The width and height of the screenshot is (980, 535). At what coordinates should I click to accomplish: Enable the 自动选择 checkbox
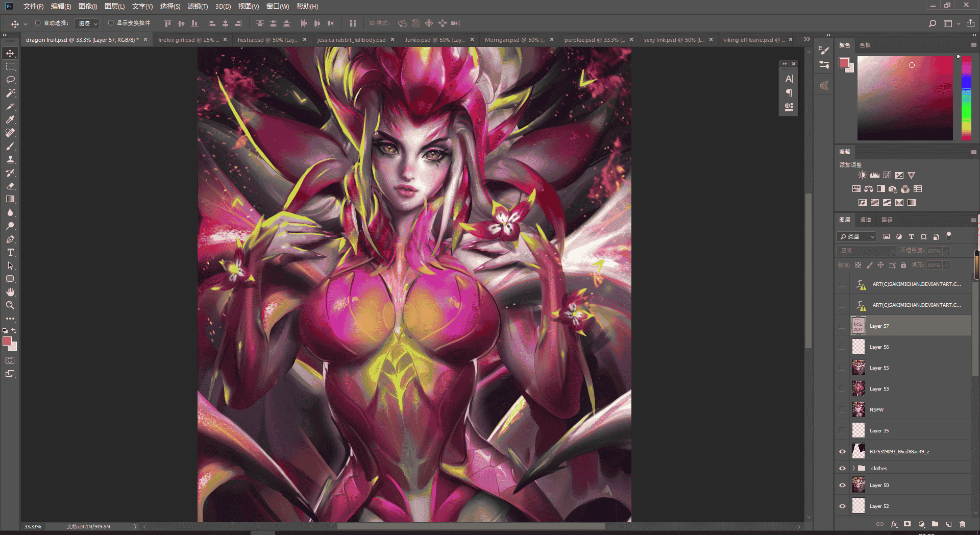tap(38, 23)
